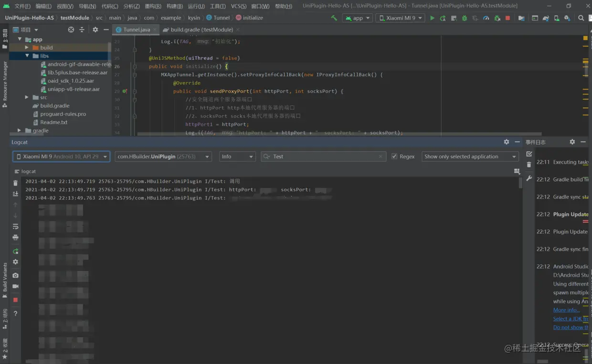Hide the Logcat panel with minus icon
This screenshot has width=592, height=364.
click(x=517, y=142)
